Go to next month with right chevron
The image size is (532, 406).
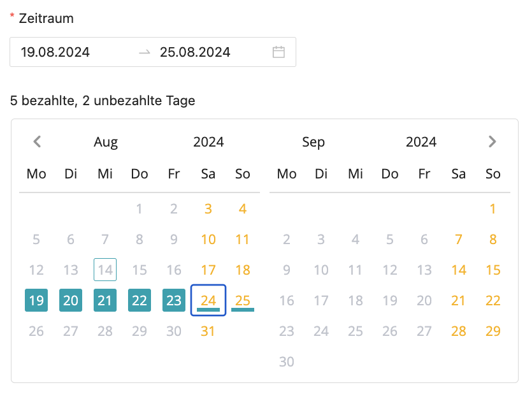(x=492, y=141)
